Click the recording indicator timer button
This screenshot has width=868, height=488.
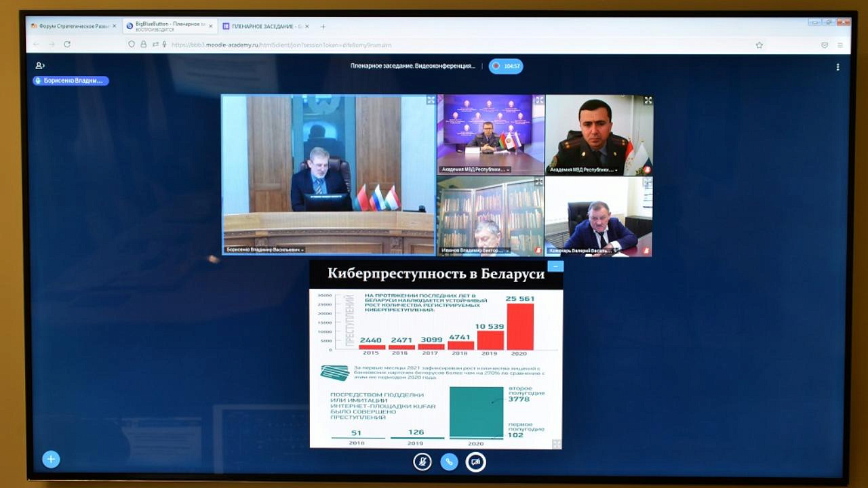[x=506, y=66]
